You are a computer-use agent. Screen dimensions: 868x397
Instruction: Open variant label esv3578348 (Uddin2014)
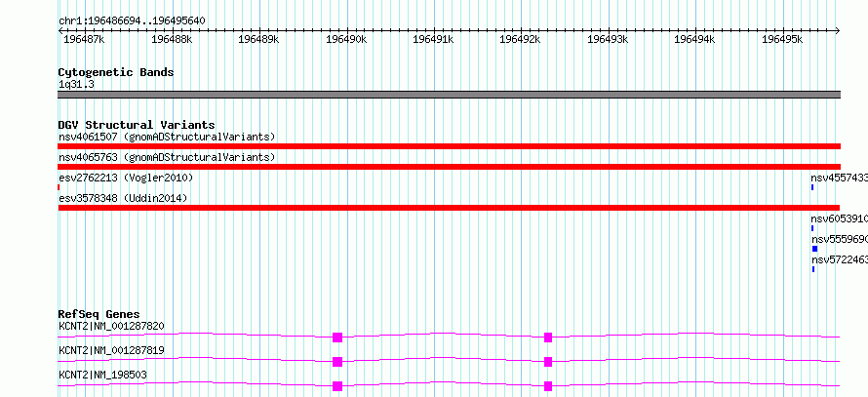click(x=123, y=198)
